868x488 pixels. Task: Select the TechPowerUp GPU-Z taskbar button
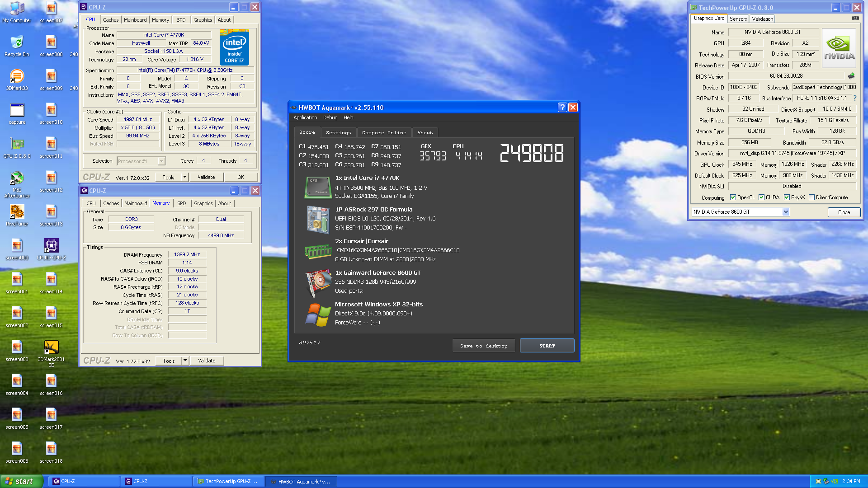click(228, 481)
